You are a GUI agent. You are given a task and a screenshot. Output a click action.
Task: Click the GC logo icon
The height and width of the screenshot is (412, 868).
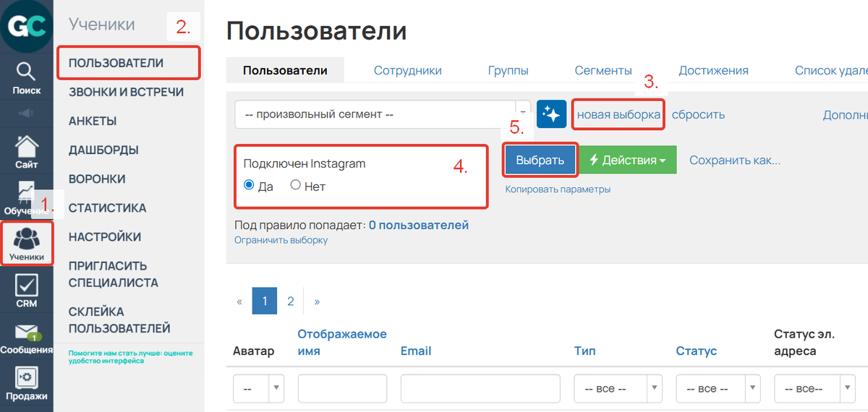click(x=26, y=27)
